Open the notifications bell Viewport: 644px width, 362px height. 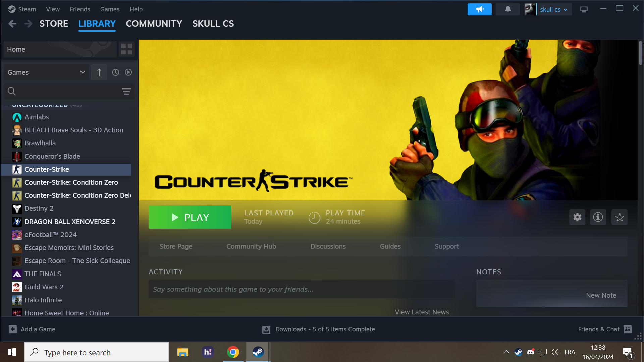(x=507, y=9)
